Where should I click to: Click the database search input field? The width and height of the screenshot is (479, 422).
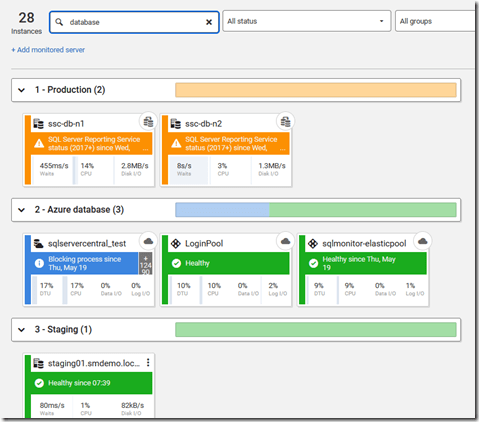click(x=134, y=22)
